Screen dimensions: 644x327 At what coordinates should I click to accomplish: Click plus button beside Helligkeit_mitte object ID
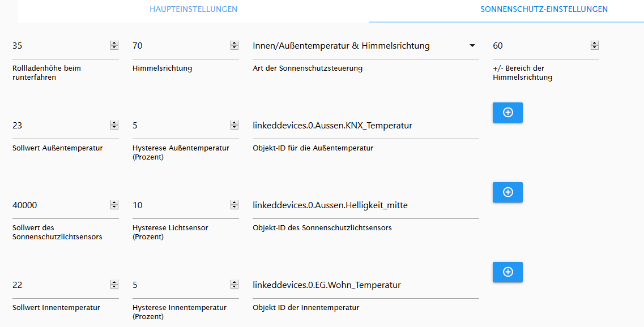507,192
